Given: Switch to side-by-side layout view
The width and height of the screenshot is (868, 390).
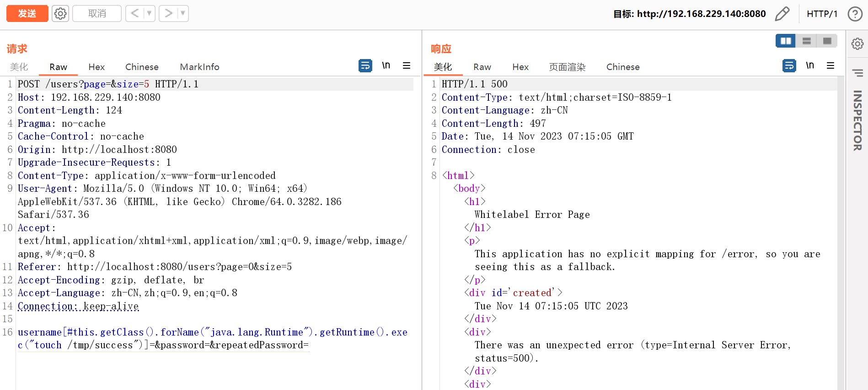Looking at the screenshot, I should coord(786,41).
